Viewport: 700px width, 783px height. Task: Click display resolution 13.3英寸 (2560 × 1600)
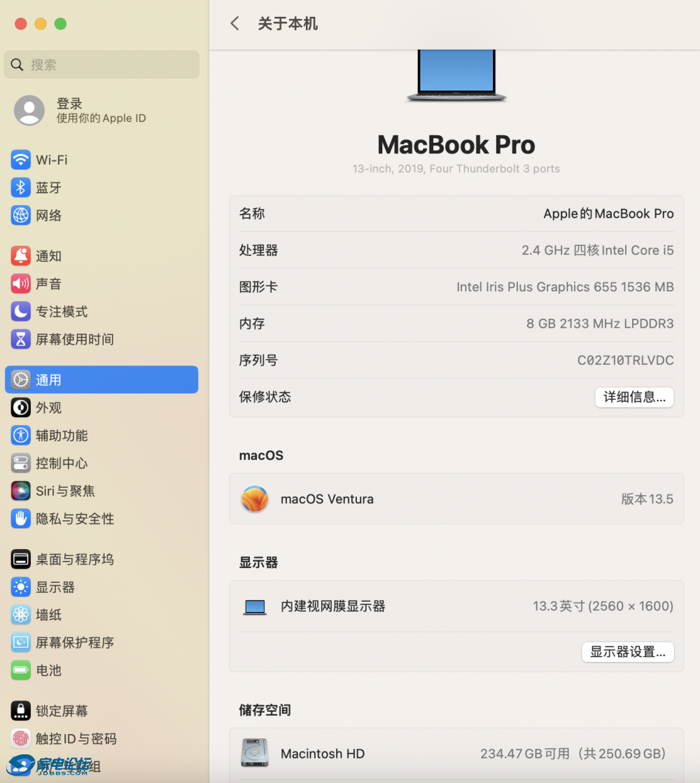603,607
